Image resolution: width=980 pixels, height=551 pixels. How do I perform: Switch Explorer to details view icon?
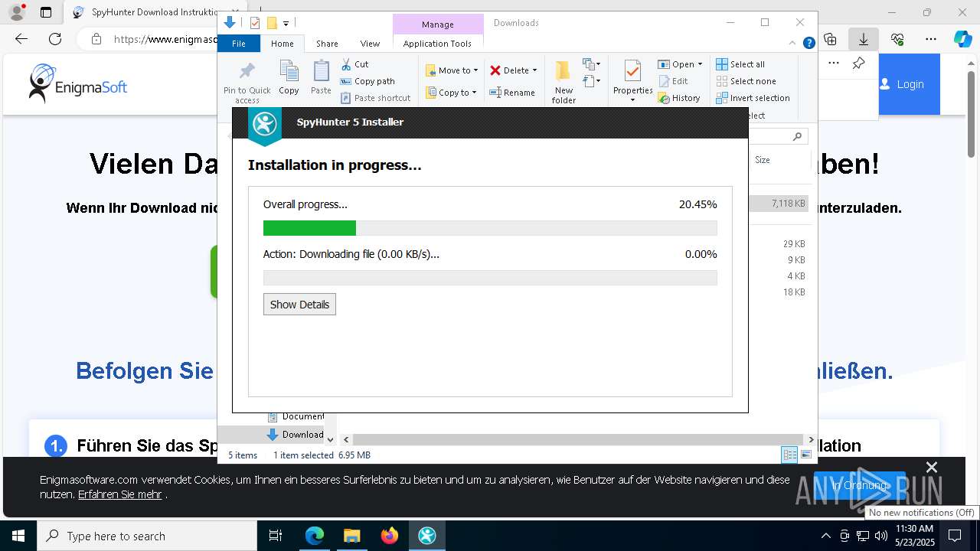pos(789,455)
